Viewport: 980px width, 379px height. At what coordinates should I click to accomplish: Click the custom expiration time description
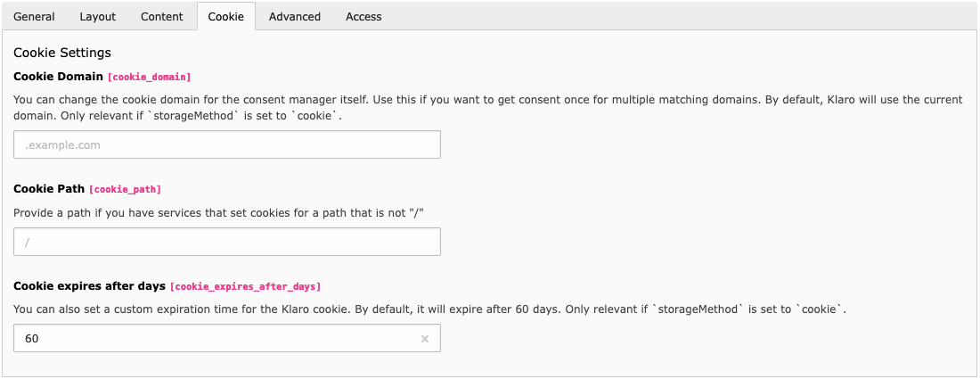(x=429, y=309)
